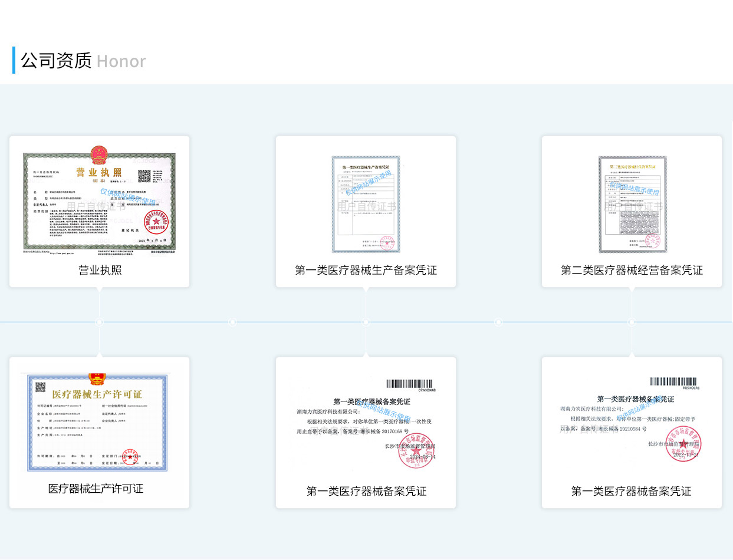View the 2021 固定带 filing certificate image
This screenshot has width=733, height=560.
[x=632, y=421]
